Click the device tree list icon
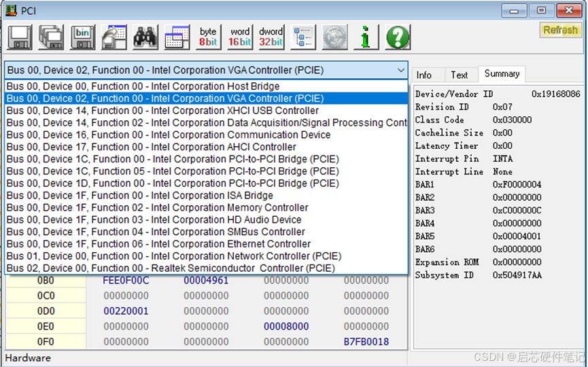The height and width of the screenshot is (367, 588). click(303, 37)
